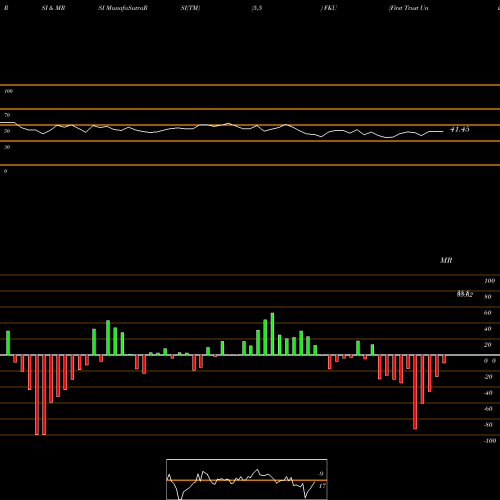Screen dimensions: 500x500
Task: Click the -80 label on the MR axis
Action: 488,425
